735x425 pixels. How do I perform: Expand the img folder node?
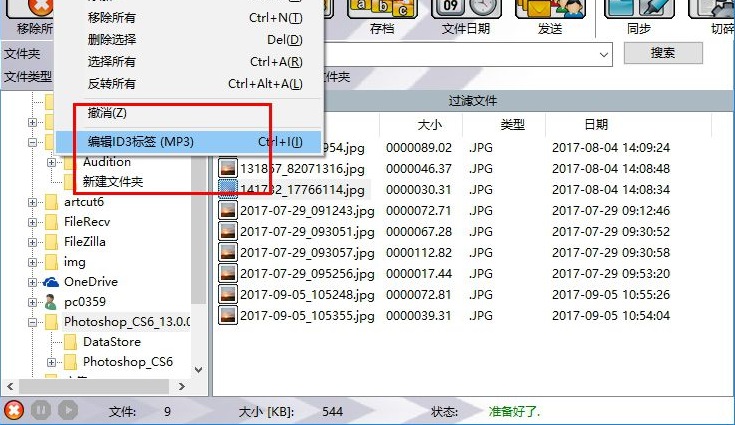pos(32,262)
